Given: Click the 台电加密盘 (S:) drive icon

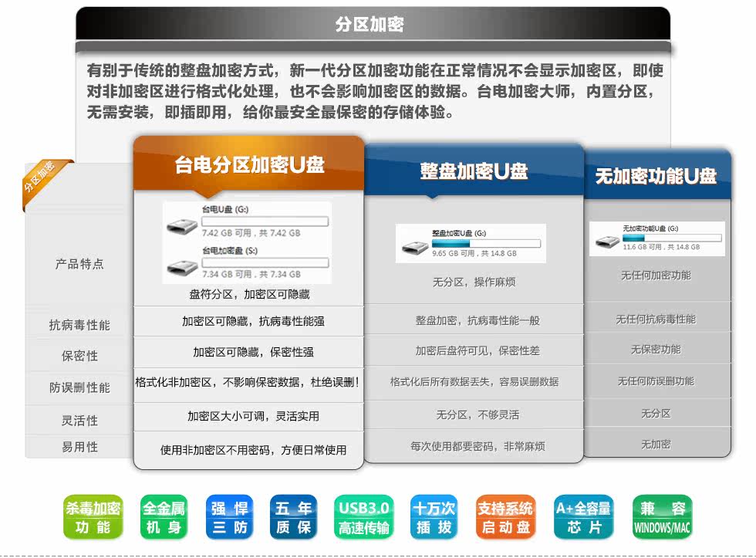Looking at the screenshot, I should click(182, 268).
